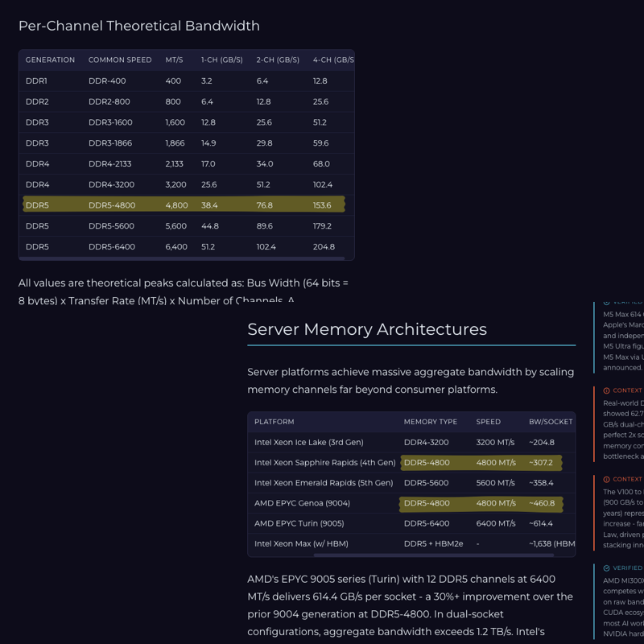Click the 'Server Memory Architectures' heading
The image size is (644, 644).
tap(367, 329)
